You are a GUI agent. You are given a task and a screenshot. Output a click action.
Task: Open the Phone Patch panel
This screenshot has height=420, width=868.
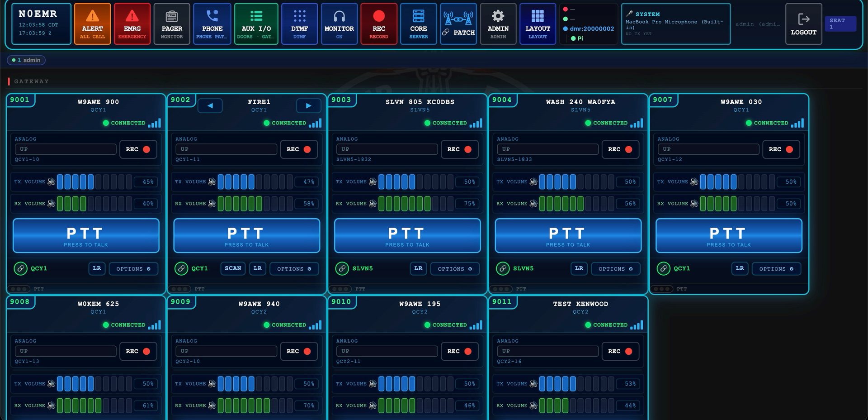(x=212, y=24)
